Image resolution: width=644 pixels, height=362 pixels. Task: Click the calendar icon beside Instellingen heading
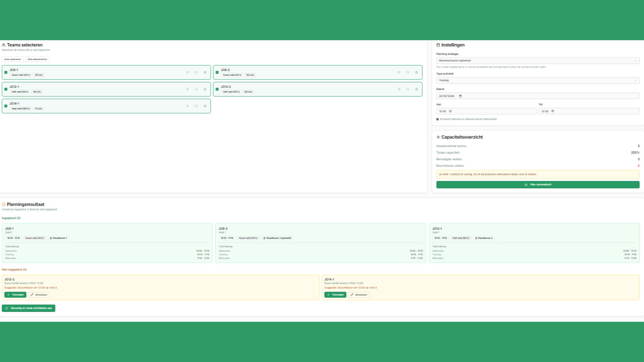(438, 45)
